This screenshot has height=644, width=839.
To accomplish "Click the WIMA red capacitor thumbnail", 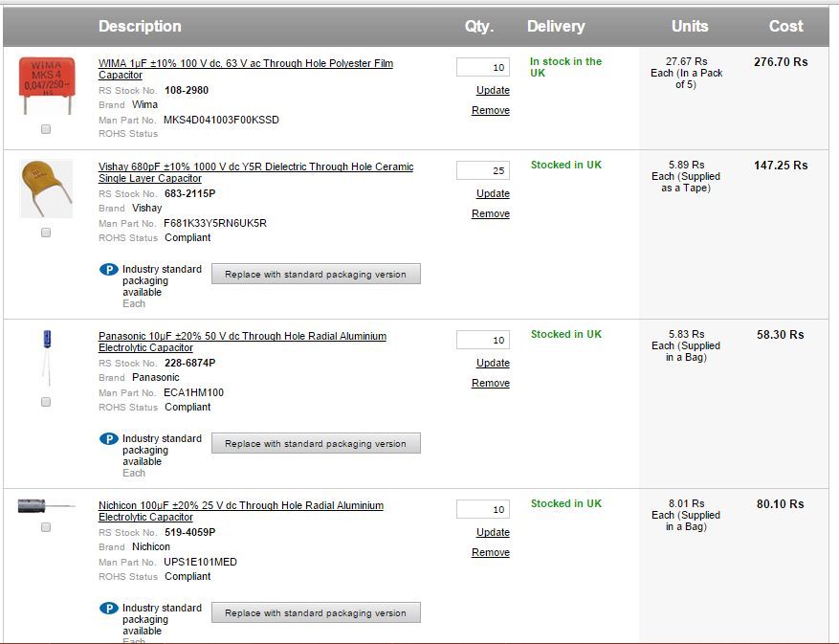I will (47, 86).
